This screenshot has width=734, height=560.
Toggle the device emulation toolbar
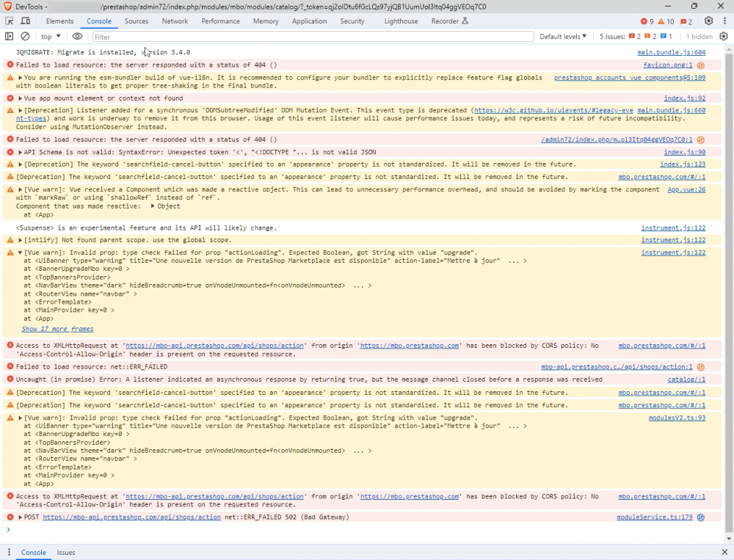pos(24,21)
